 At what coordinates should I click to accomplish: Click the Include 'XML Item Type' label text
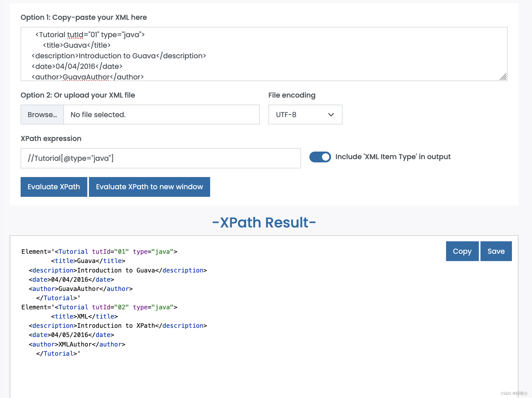tap(393, 157)
